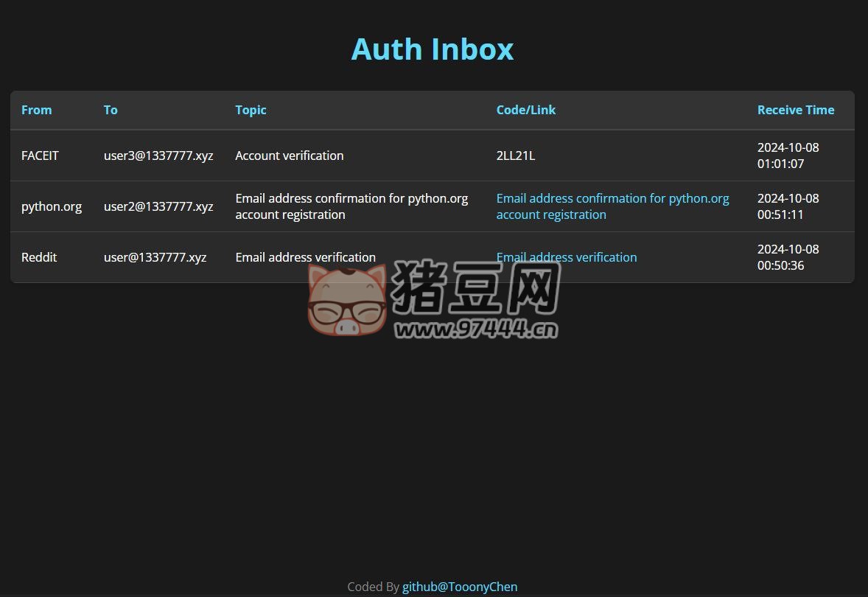Click the From column header

(x=37, y=110)
